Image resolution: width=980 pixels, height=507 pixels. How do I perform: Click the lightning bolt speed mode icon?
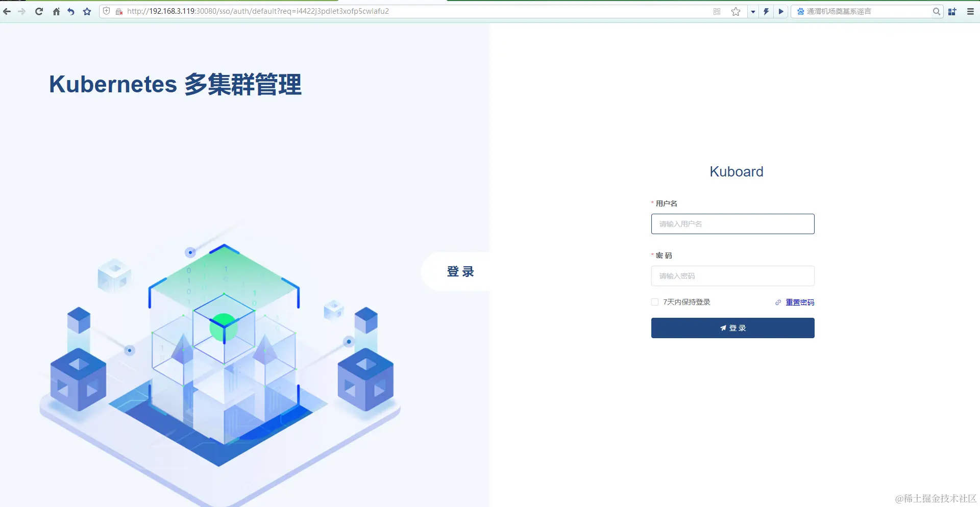[x=766, y=11]
